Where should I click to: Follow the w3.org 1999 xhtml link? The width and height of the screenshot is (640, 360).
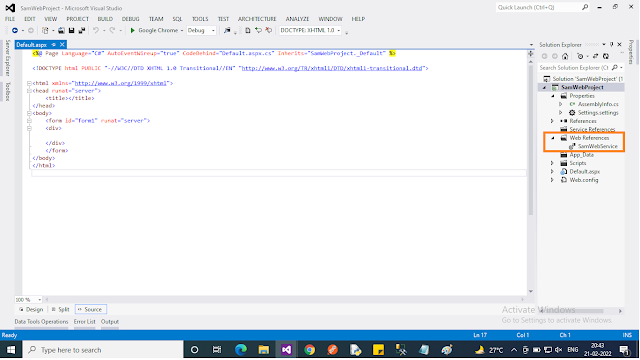121,83
